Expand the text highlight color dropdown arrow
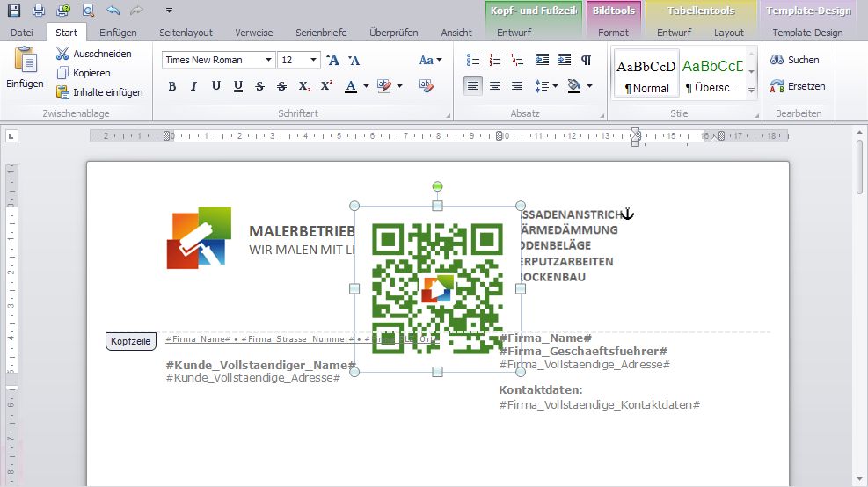Image resolution: width=868 pixels, height=487 pixels. click(x=399, y=86)
